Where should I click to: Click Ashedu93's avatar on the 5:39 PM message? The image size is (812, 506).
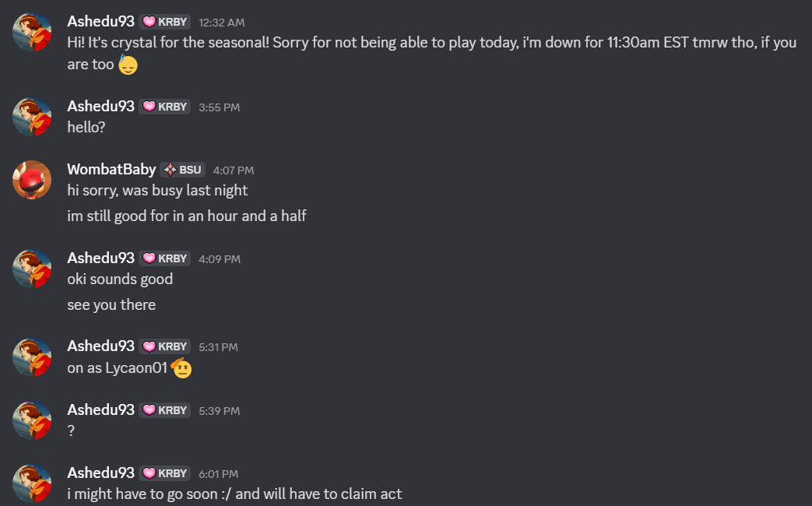click(x=32, y=420)
